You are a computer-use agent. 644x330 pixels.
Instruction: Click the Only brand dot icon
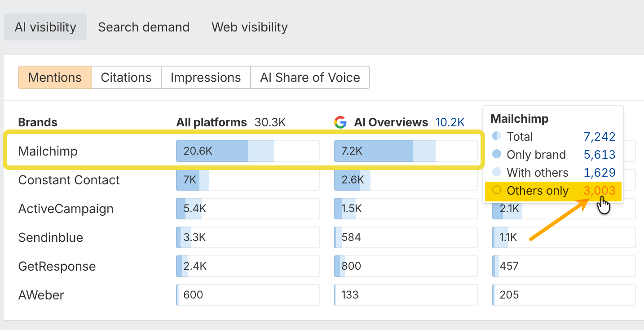pos(497,154)
